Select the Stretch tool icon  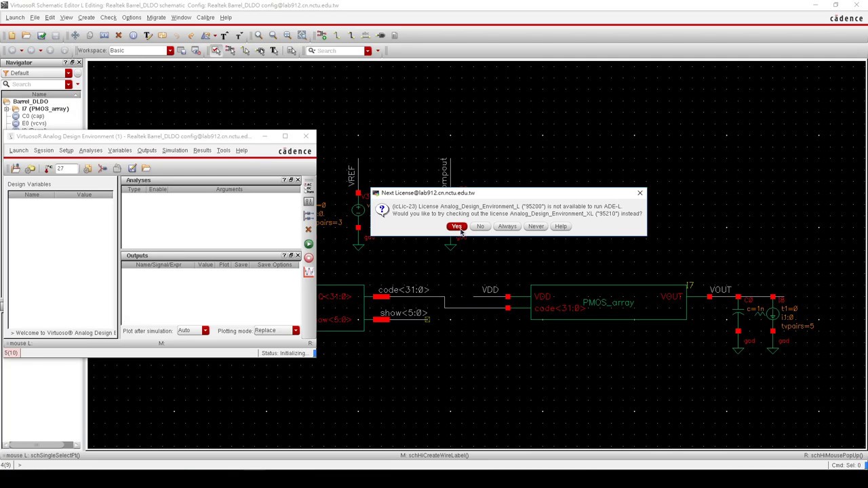(104, 35)
